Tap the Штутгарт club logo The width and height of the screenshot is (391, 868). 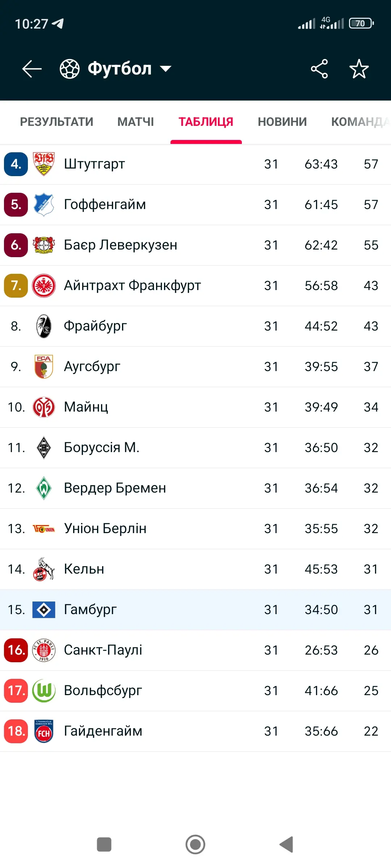pos(44,164)
